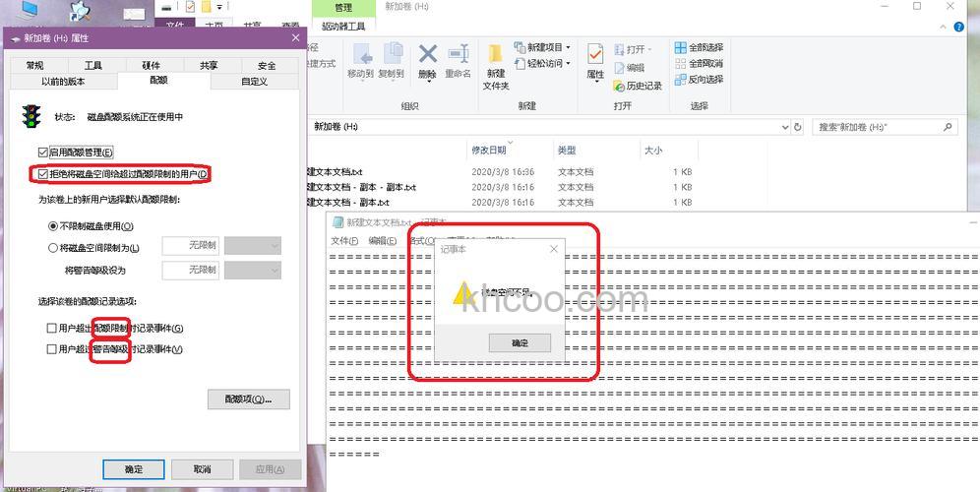980x492 pixels.
Task: Click the blue Explorer help icon
Action: 958,27
